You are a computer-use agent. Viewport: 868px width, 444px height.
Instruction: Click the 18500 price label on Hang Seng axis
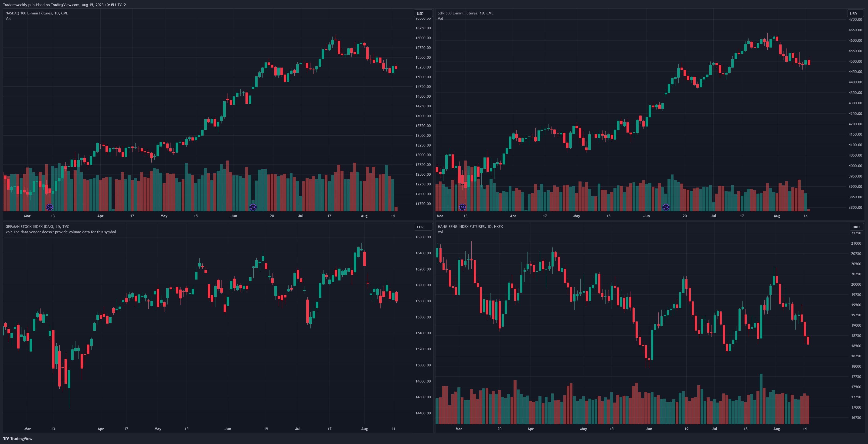point(856,346)
